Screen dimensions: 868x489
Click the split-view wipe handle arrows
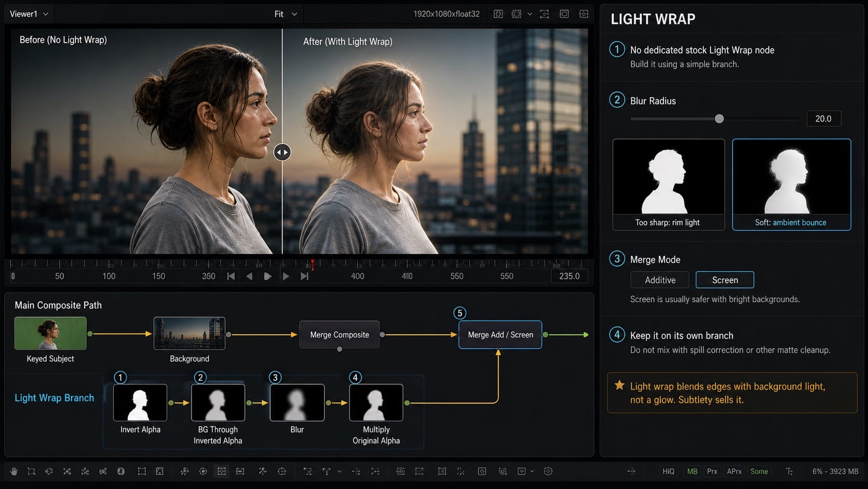point(282,152)
